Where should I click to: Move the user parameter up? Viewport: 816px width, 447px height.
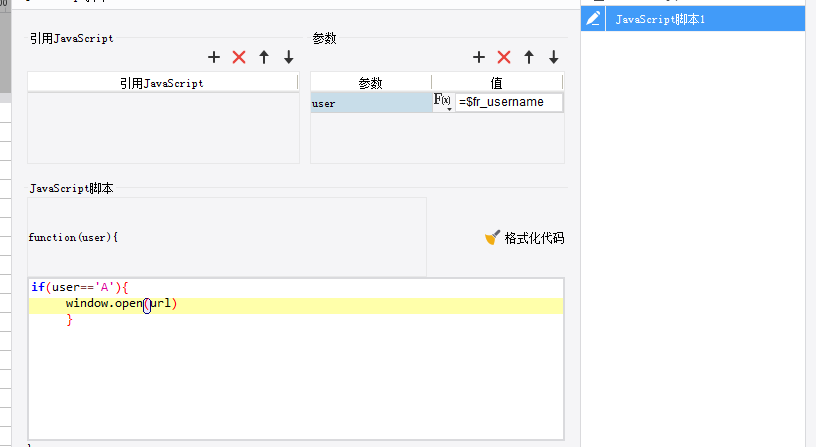(529, 57)
